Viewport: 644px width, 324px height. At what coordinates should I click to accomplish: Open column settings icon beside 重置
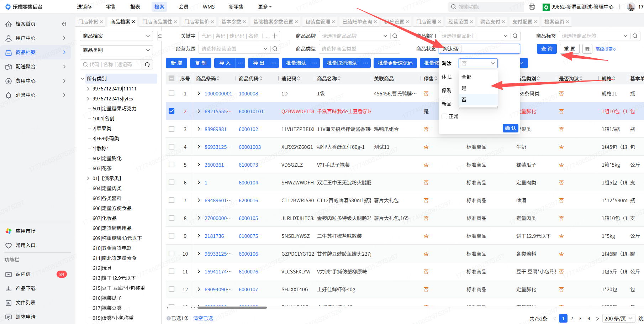click(587, 49)
